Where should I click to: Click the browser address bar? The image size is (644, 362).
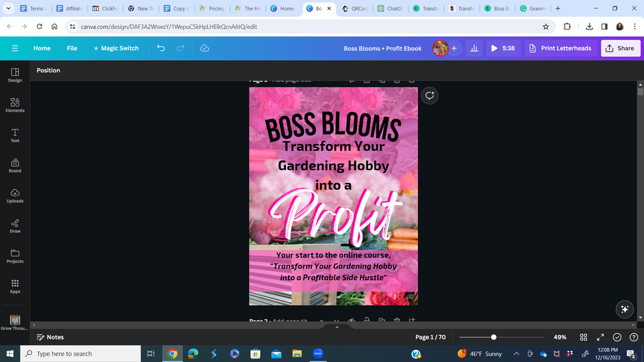coord(304,27)
